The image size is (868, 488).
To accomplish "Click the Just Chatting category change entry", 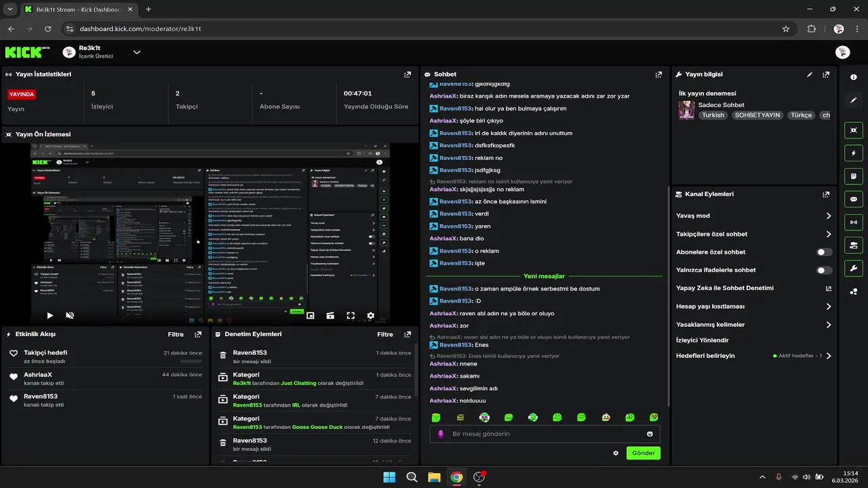I will tap(315, 379).
